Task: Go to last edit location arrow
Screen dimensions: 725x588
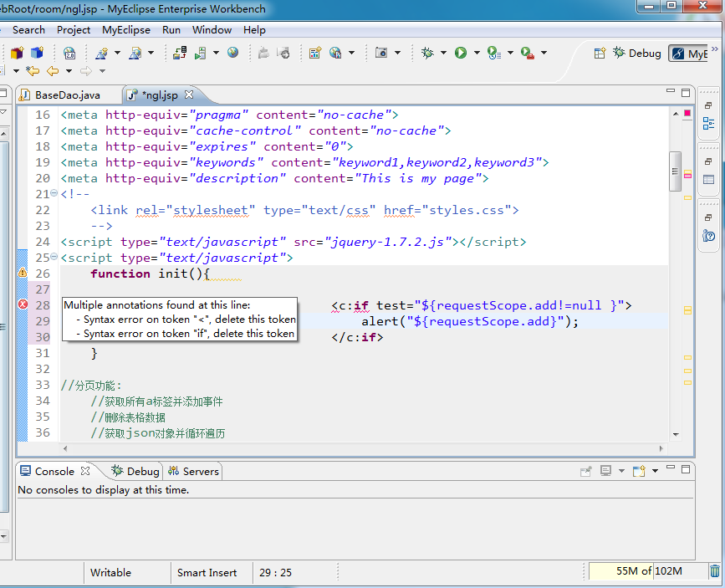Action: 33,71
